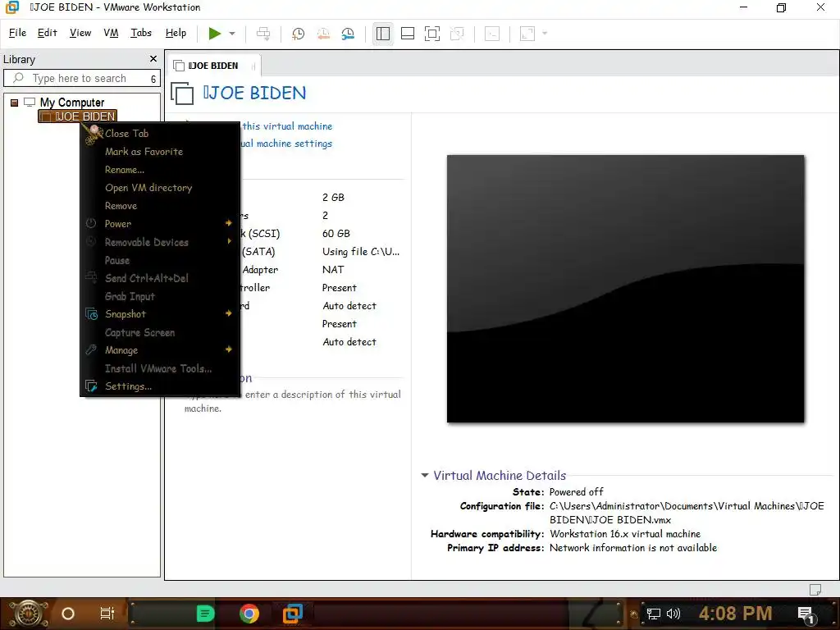The image size is (840, 630).
Task: Take a snapshot using the clock toolbar icon
Action: [x=298, y=34]
